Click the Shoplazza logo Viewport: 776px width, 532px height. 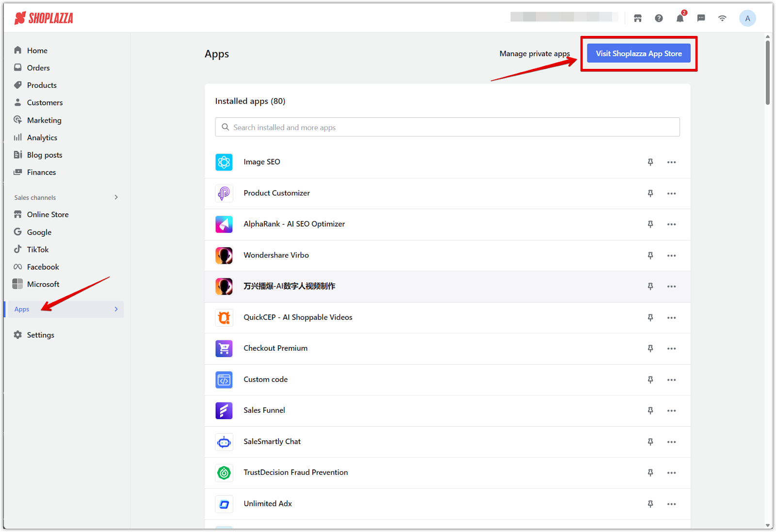point(44,18)
